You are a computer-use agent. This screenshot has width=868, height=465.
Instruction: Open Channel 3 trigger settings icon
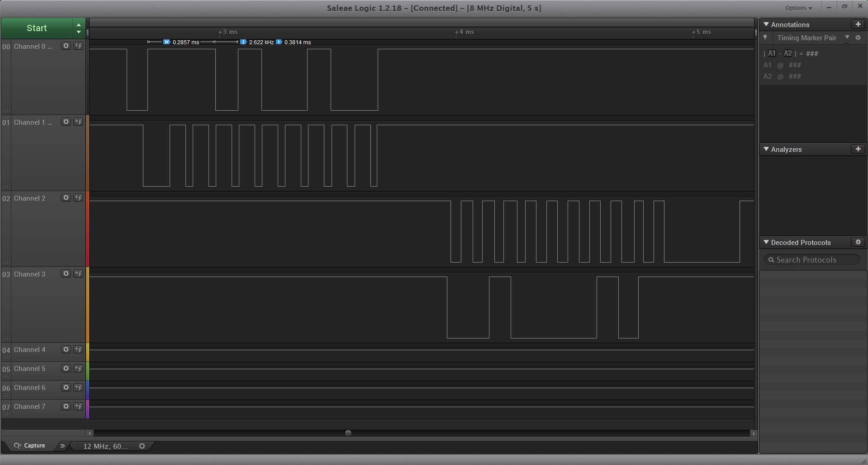coord(78,273)
